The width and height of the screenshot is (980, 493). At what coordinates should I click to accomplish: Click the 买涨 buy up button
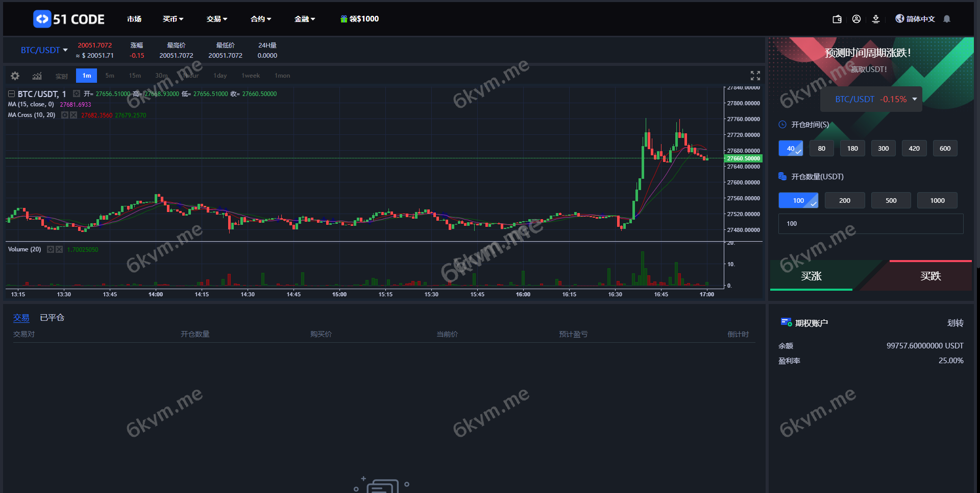tap(811, 276)
